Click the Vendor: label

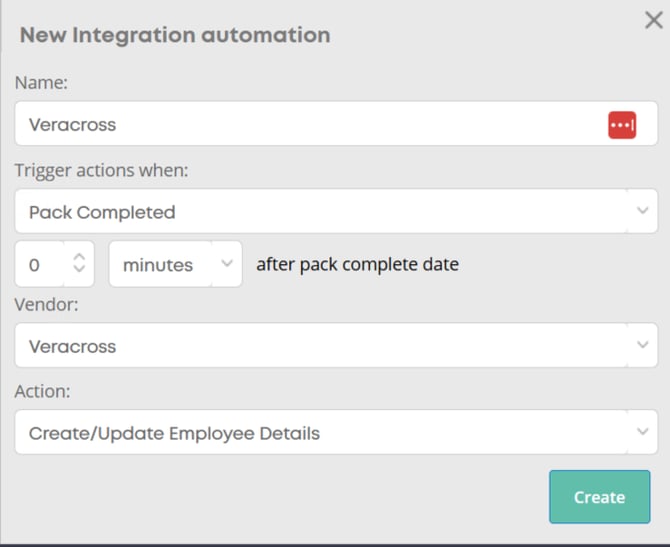point(47,304)
